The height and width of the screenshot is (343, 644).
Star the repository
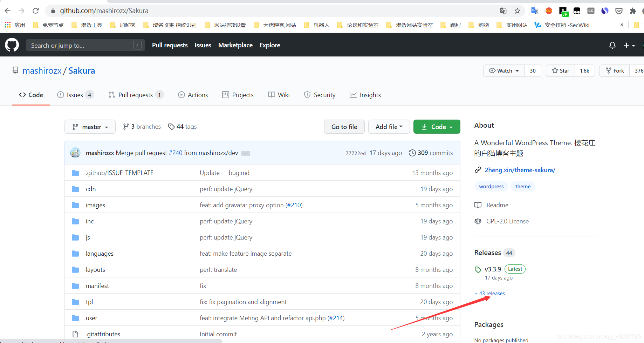[561, 70]
